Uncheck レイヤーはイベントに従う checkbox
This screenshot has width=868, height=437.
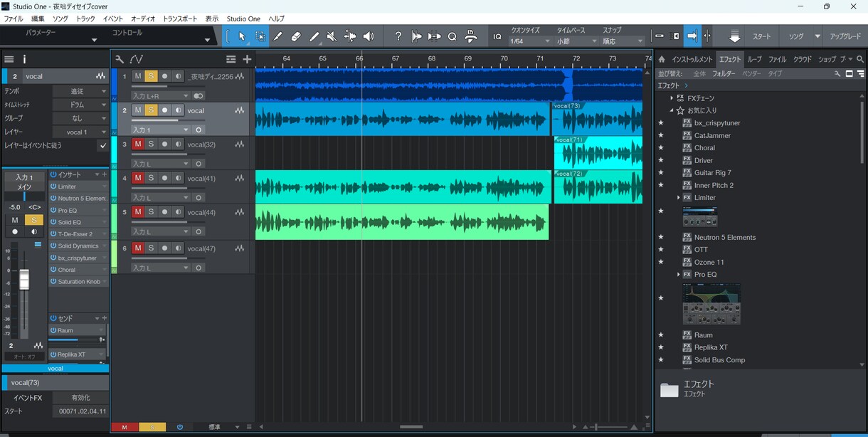(102, 145)
